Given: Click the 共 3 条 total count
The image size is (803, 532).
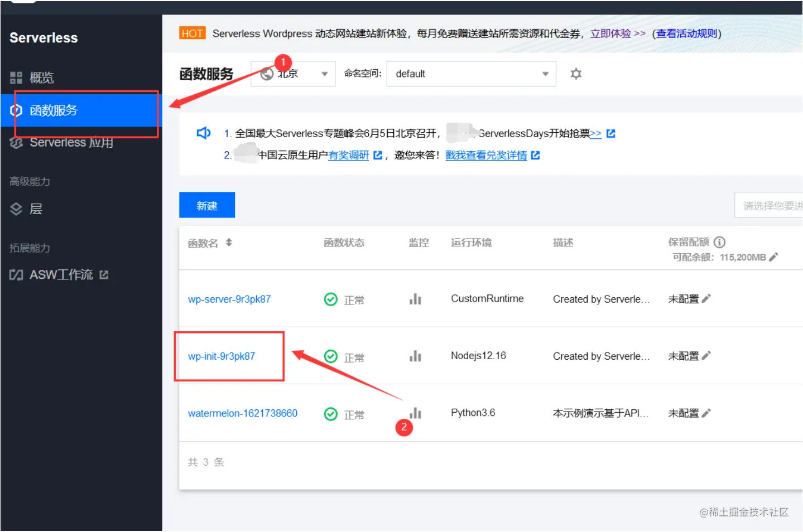Looking at the screenshot, I should point(206,462).
